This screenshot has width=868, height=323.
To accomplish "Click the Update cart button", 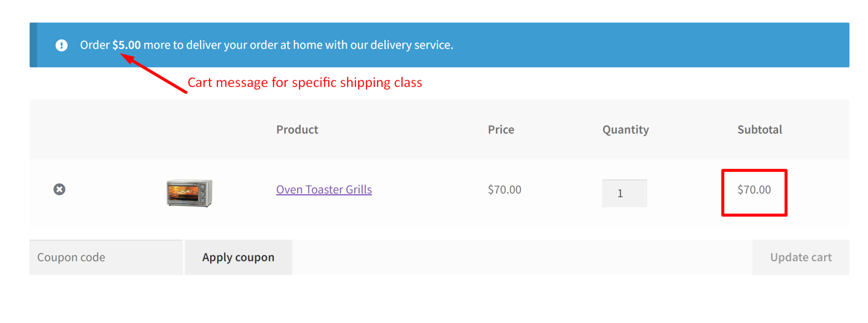I will click(801, 257).
